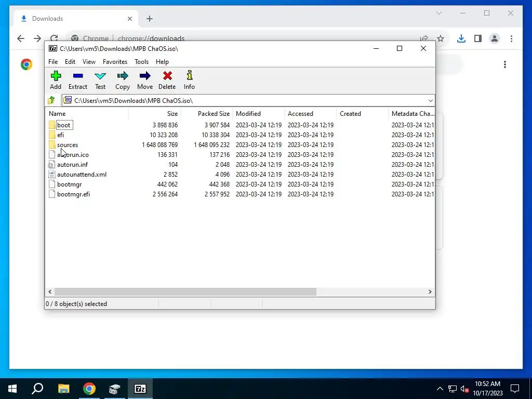Click Chrome back arrow
The width and height of the screenshot is (532, 399).
[21, 38]
